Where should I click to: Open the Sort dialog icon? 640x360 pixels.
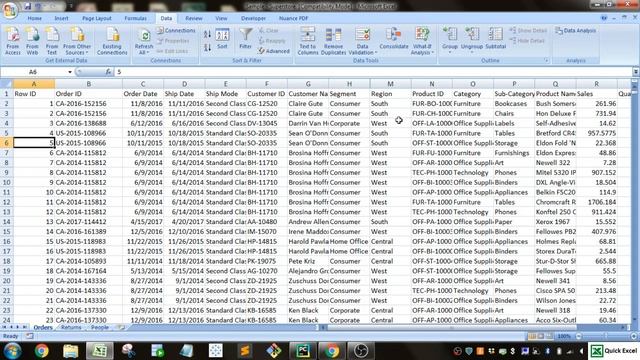[x=222, y=39]
